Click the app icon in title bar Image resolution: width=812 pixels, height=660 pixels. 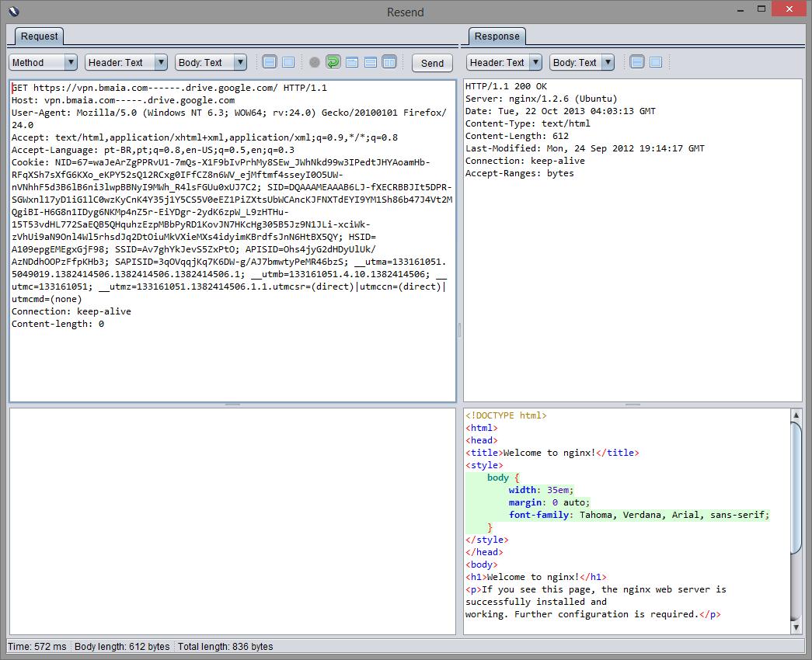pos(12,12)
